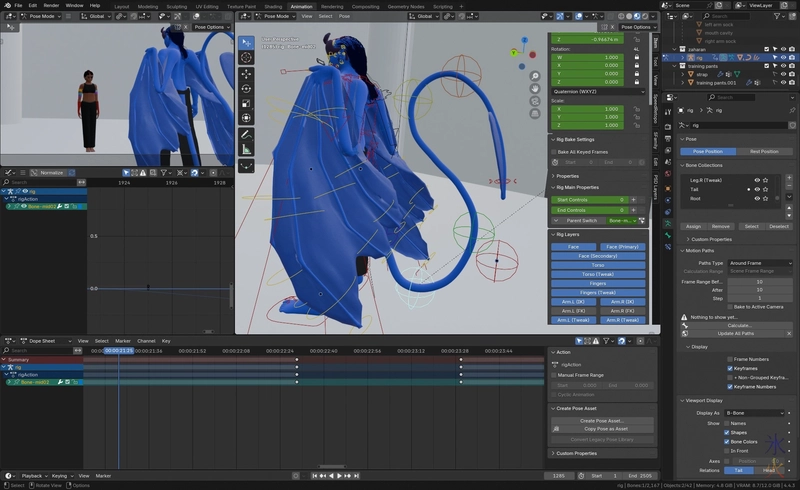
Task: Select the Move tool in viewport toolbar
Action: point(246,73)
